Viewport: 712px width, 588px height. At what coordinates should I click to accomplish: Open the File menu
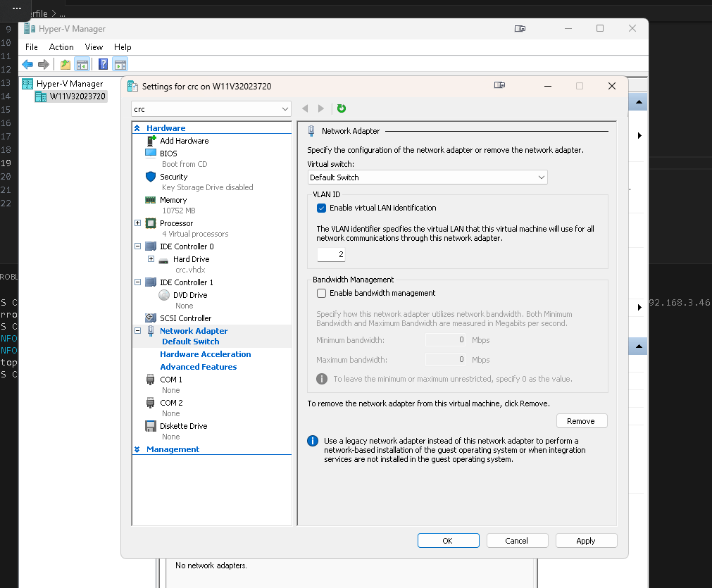click(31, 46)
